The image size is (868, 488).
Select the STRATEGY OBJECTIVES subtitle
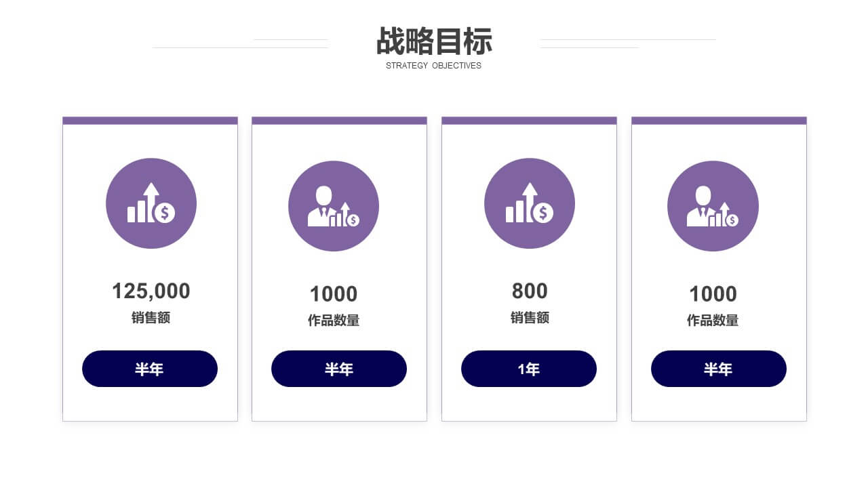click(434, 66)
